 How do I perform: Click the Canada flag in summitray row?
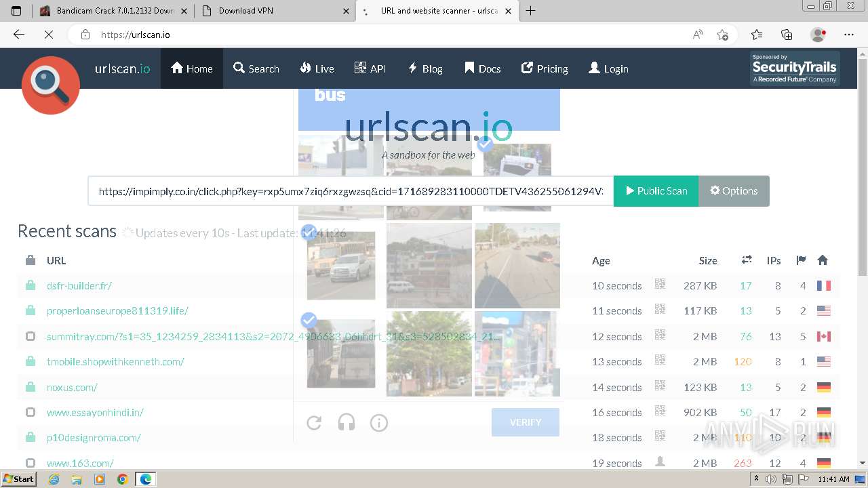point(823,336)
